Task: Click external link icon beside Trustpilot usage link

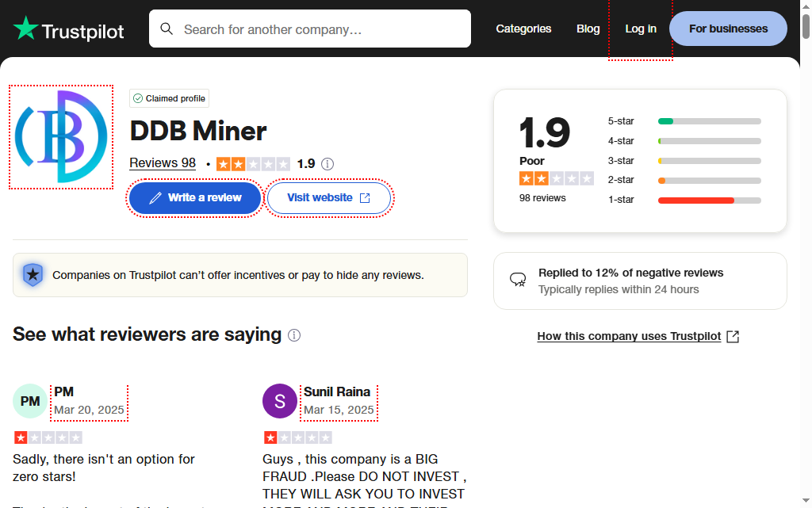Action: click(733, 337)
